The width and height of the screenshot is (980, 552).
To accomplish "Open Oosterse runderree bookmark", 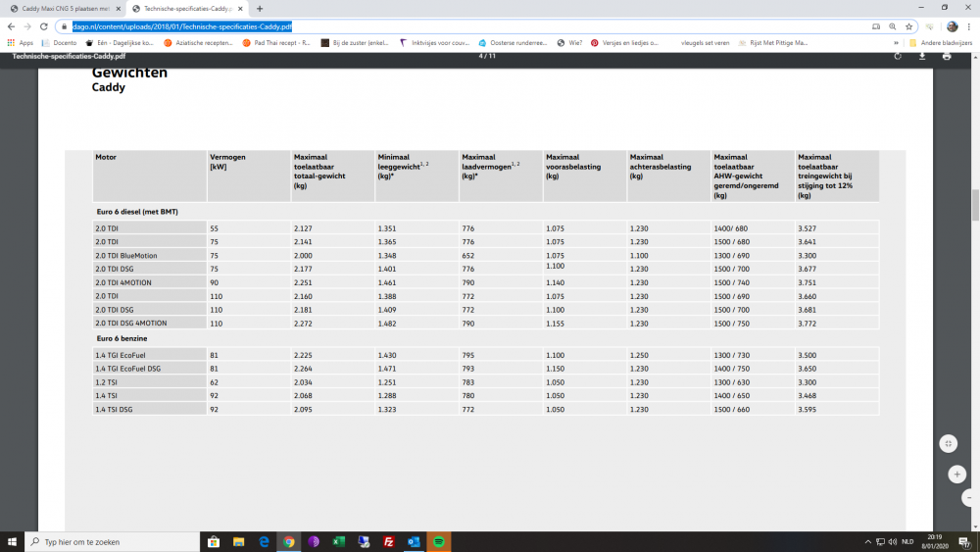I will coord(513,43).
